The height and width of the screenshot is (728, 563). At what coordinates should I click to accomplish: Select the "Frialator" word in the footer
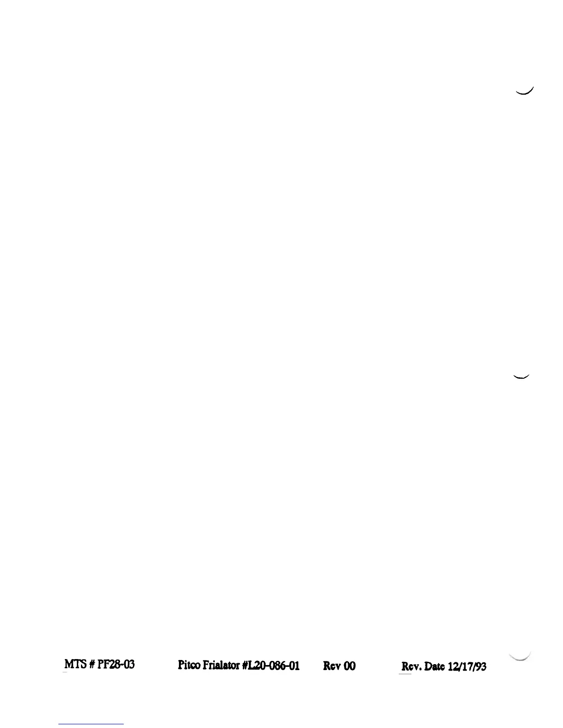pyautogui.click(x=221, y=665)
